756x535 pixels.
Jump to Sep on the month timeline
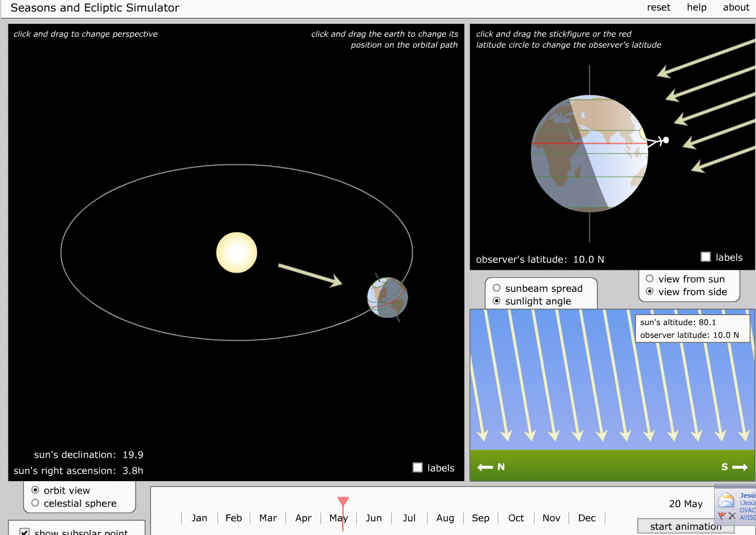pyautogui.click(x=480, y=518)
